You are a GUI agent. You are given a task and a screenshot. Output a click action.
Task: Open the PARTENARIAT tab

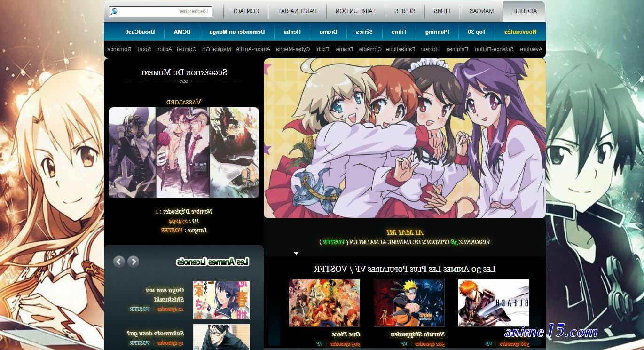(x=297, y=11)
